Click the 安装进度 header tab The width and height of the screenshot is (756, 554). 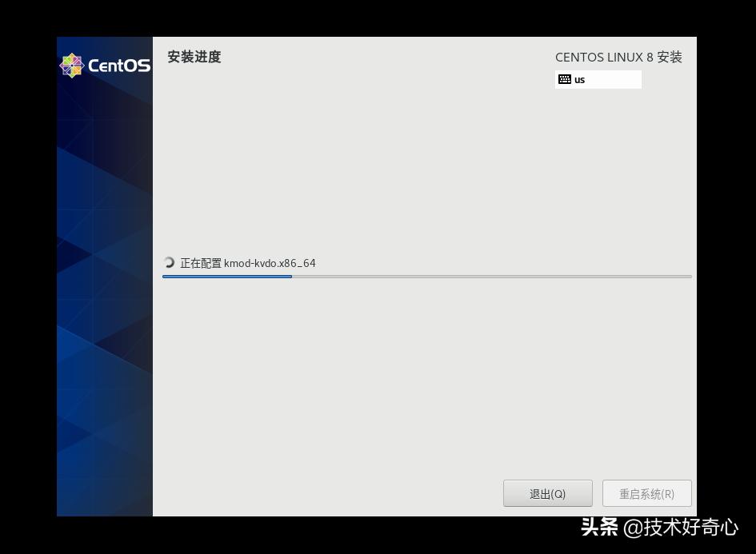click(194, 57)
